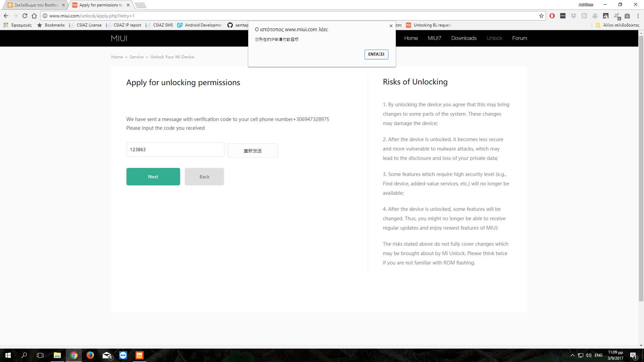
Task: Switch to the 'Ξεκλείδωμα του Bootloader' tab
Action: click(36, 5)
